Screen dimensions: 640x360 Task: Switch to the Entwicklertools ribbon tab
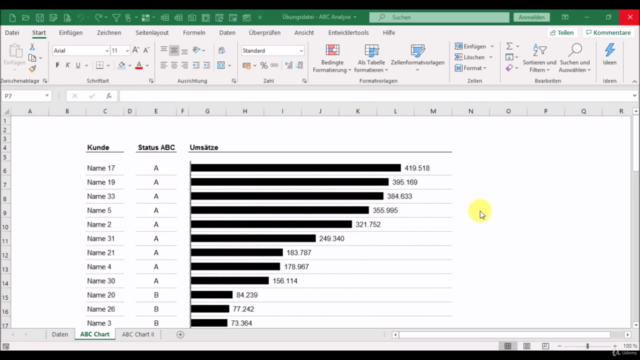click(x=348, y=33)
